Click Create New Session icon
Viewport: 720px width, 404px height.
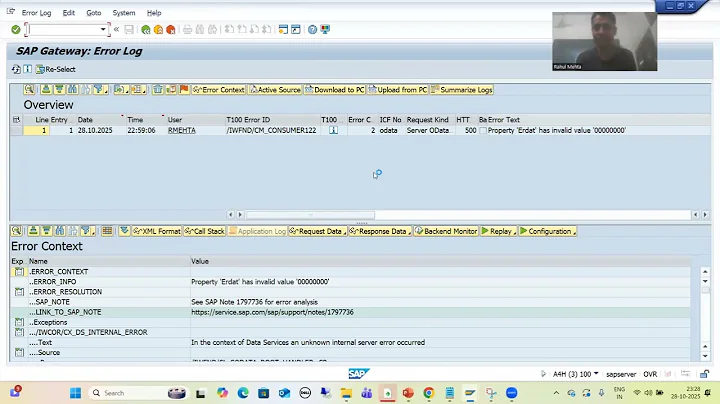pos(283,30)
